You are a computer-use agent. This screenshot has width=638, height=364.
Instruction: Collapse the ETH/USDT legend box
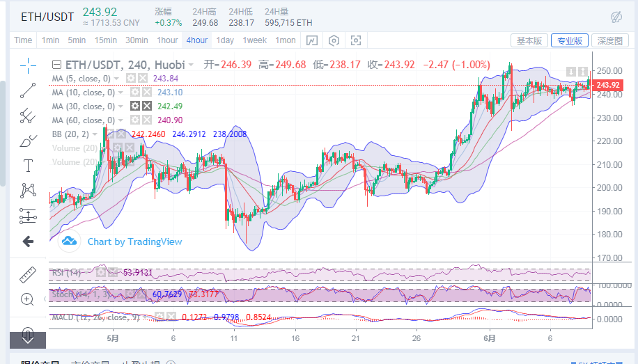pyautogui.click(x=57, y=65)
